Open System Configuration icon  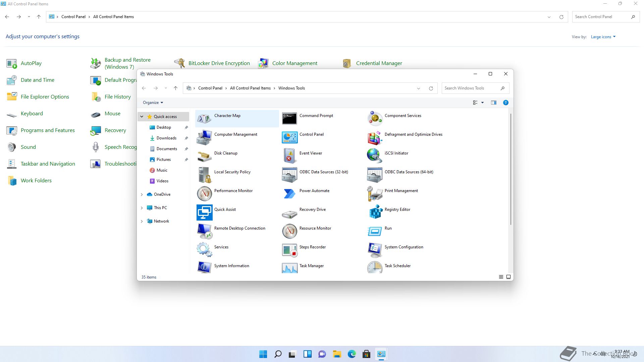click(375, 250)
